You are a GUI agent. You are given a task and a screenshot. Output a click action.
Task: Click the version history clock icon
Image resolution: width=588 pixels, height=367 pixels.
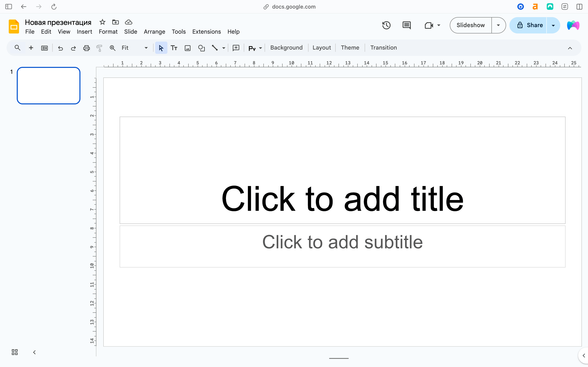(386, 25)
